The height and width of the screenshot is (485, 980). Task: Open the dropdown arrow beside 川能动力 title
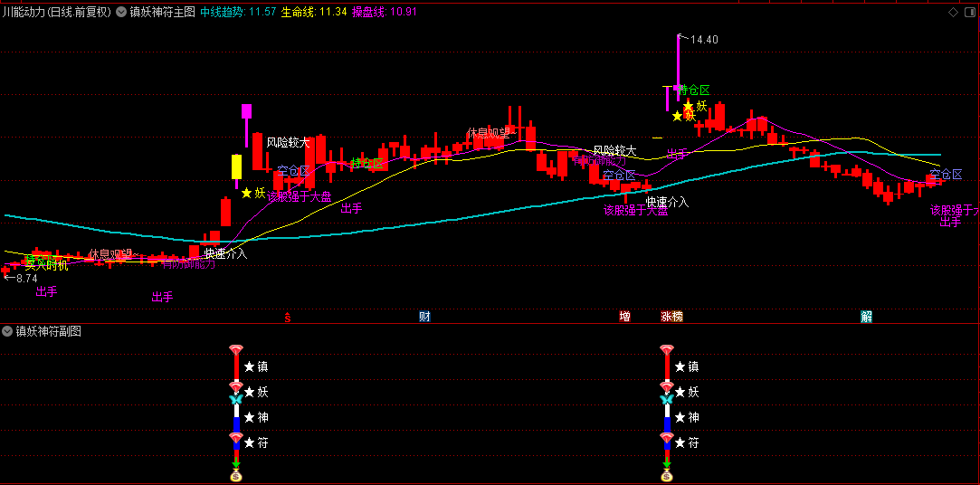pos(120,12)
